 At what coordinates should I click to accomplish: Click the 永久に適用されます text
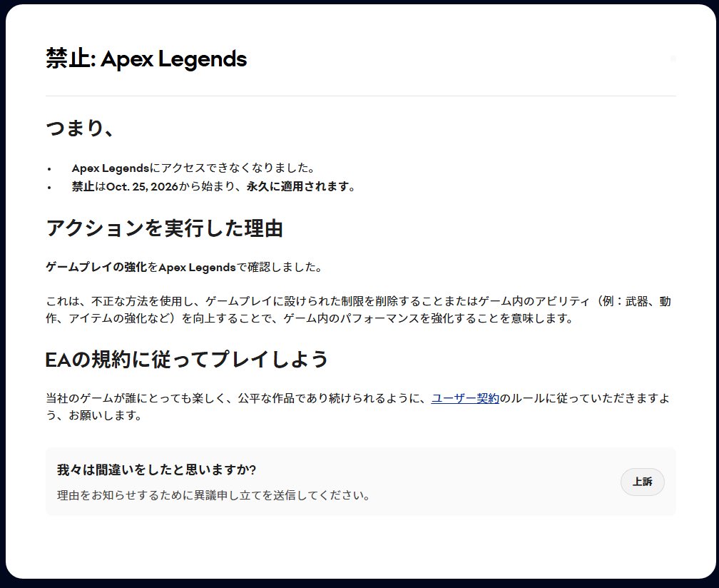[x=297, y=187]
